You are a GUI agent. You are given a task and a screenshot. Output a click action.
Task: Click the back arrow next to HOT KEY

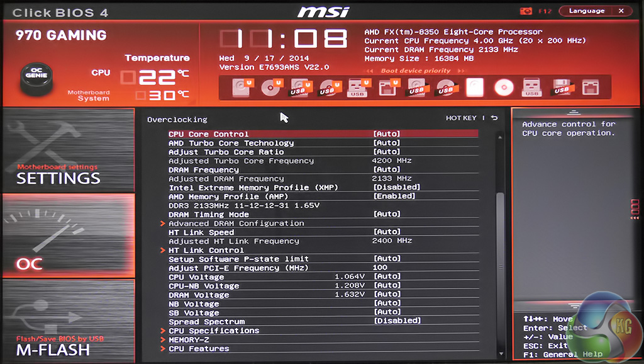click(494, 118)
